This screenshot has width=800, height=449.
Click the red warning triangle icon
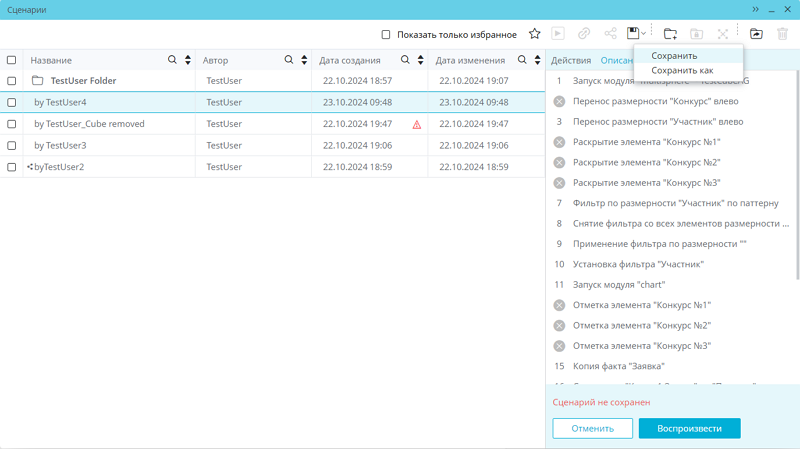(417, 125)
